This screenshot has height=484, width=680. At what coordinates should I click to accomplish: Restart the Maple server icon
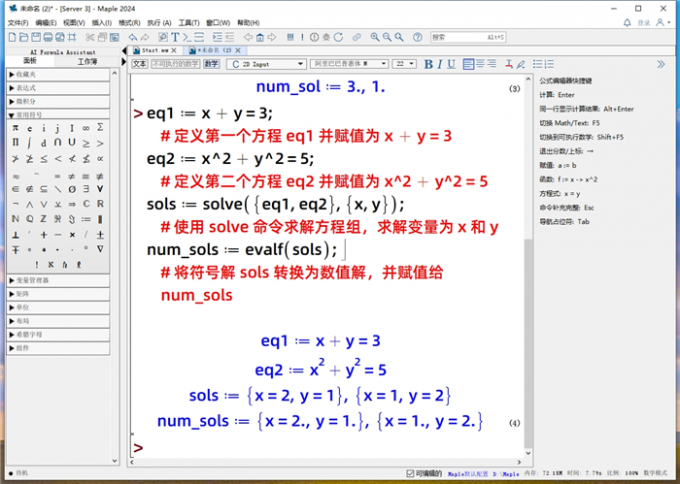click(339, 37)
